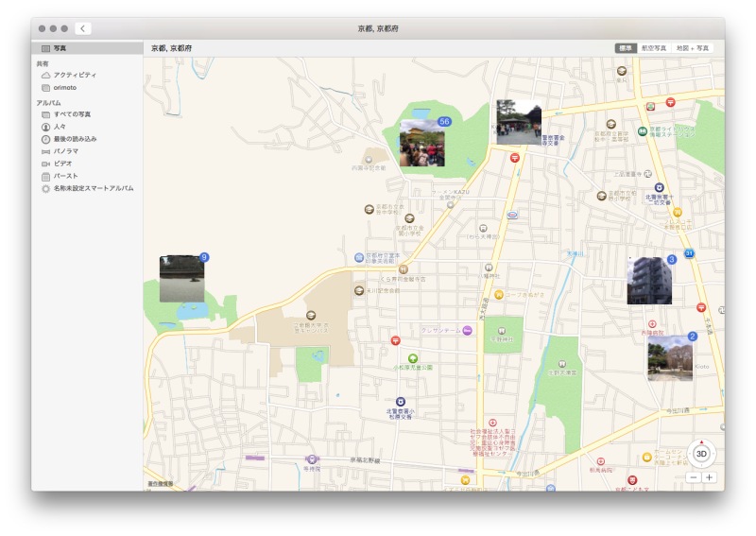Click the 京都府立堂本印象美術館 blue museum marker
756x536 pixels.
tap(359, 258)
